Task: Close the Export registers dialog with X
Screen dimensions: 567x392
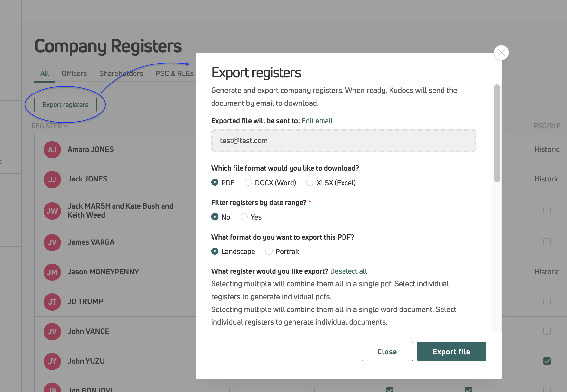Action: point(502,53)
